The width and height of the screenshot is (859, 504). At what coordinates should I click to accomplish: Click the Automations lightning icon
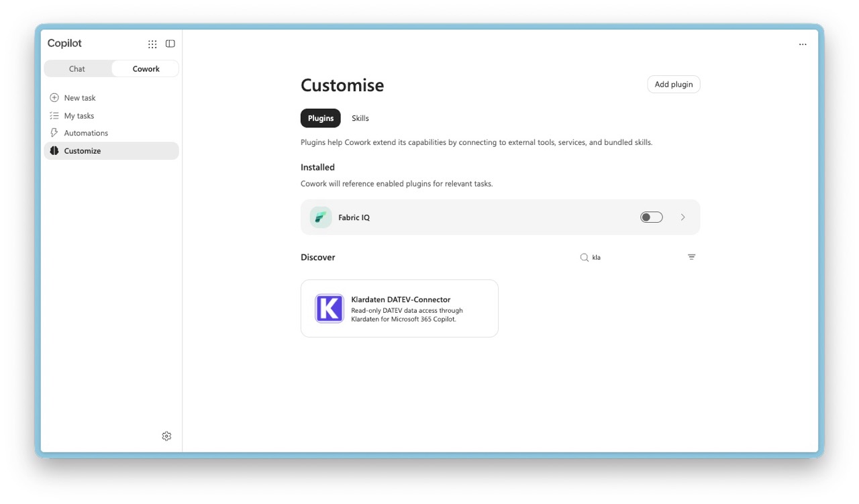(x=54, y=133)
